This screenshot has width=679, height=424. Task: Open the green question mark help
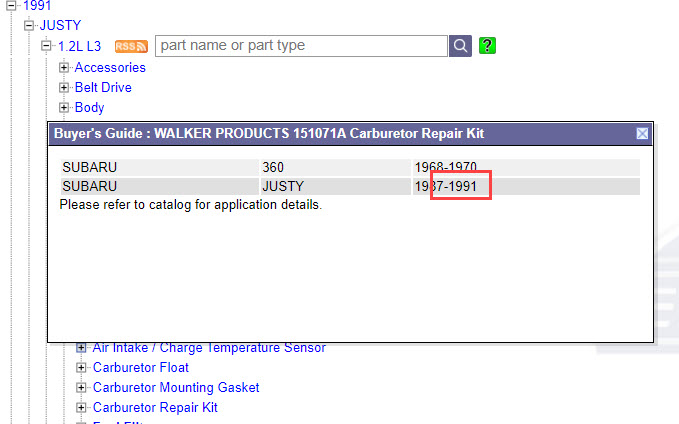coord(487,45)
